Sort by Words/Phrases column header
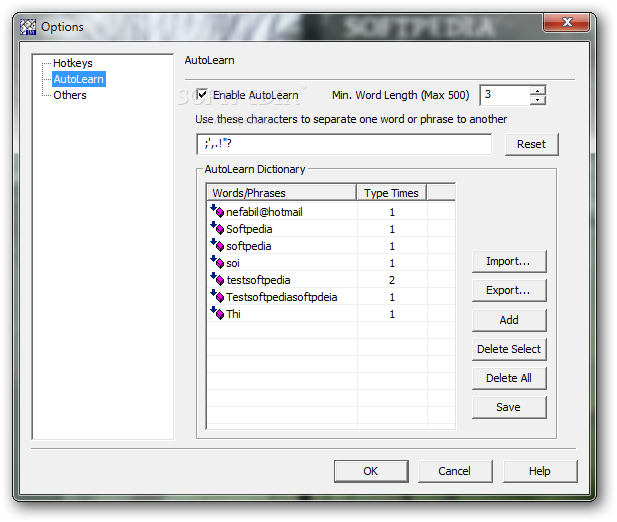Screen dimensions: 617x522 pyautogui.click(x=282, y=193)
